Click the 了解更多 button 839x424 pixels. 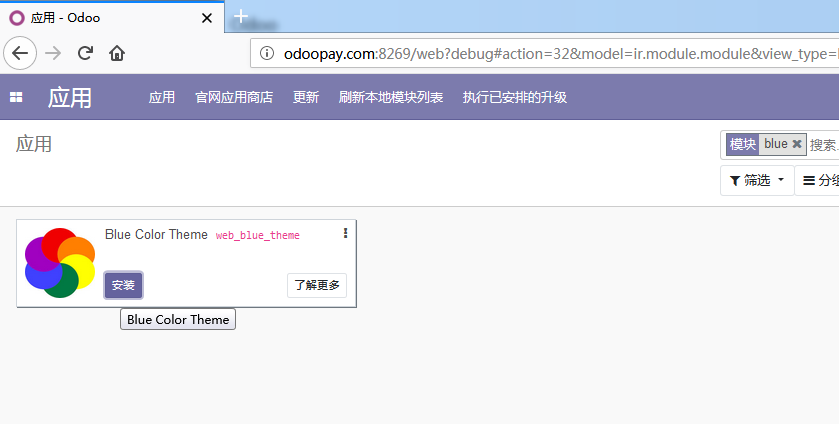(x=317, y=285)
